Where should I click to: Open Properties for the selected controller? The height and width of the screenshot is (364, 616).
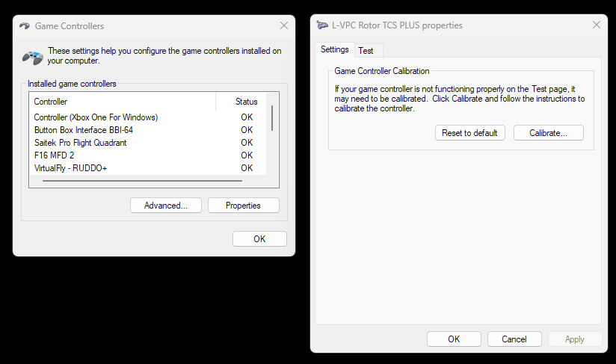pos(243,206)
